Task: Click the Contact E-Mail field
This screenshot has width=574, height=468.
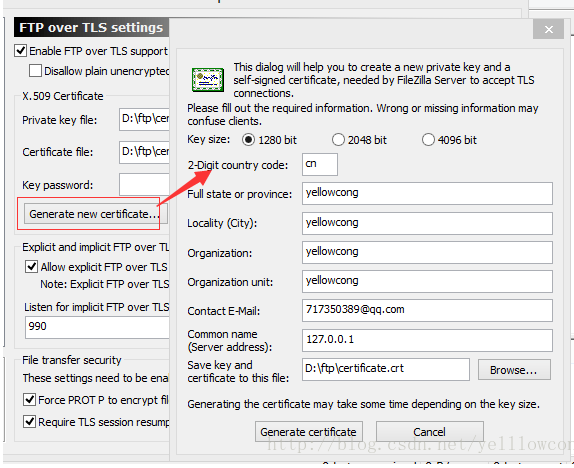Action: 427,310
